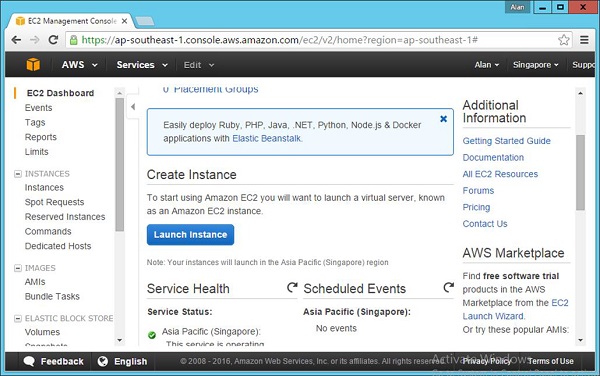Collapse the INSTANCES section
The height and width of the screenshot is (376, 600).
point(18,174)
